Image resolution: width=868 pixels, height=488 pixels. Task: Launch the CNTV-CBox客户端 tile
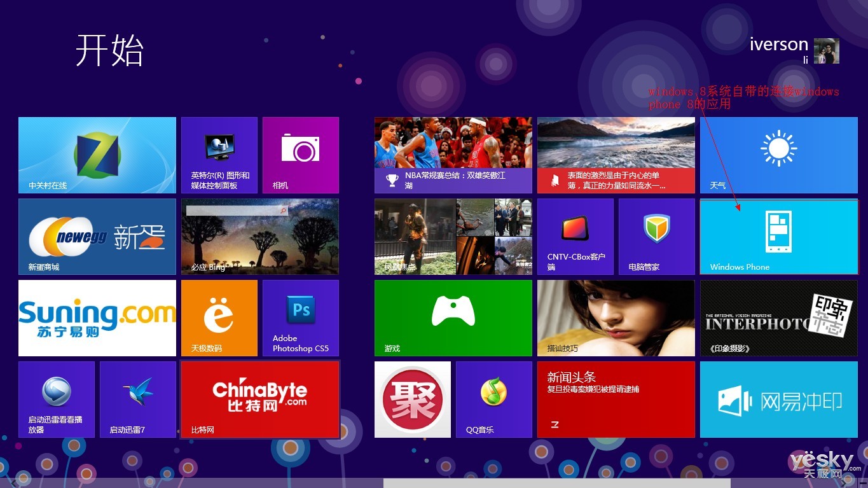(x=575, y=237)
